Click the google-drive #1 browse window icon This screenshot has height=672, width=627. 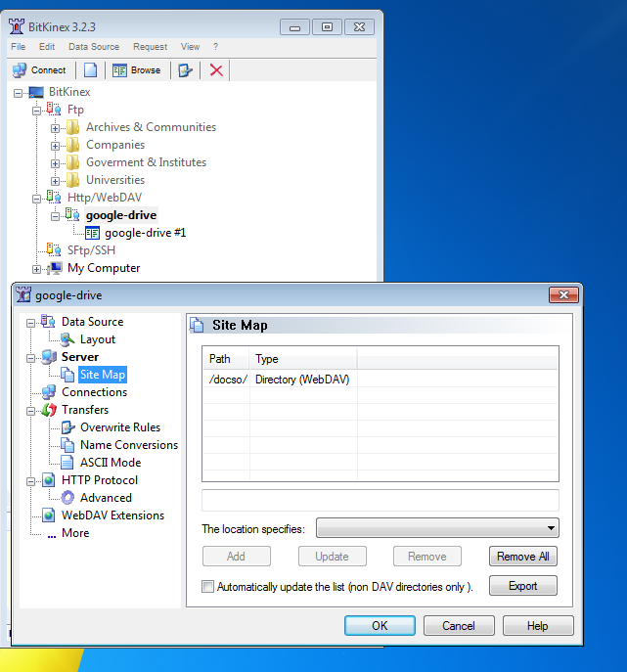(92, 233)
